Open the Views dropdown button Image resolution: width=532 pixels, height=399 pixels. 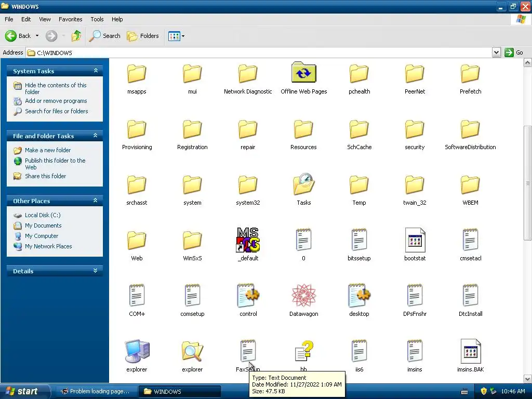177,36
